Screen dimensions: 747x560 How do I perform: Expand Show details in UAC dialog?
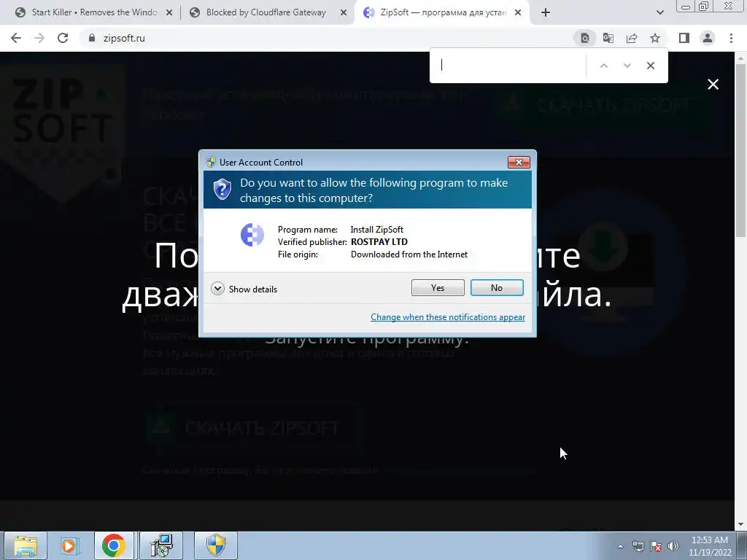pyautogui.click(x=244, y=289)
